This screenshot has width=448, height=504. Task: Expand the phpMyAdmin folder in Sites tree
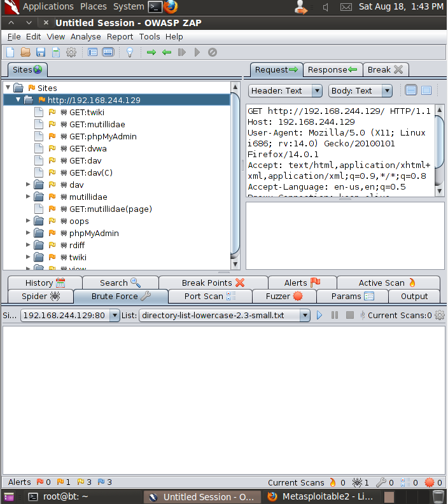28,233
